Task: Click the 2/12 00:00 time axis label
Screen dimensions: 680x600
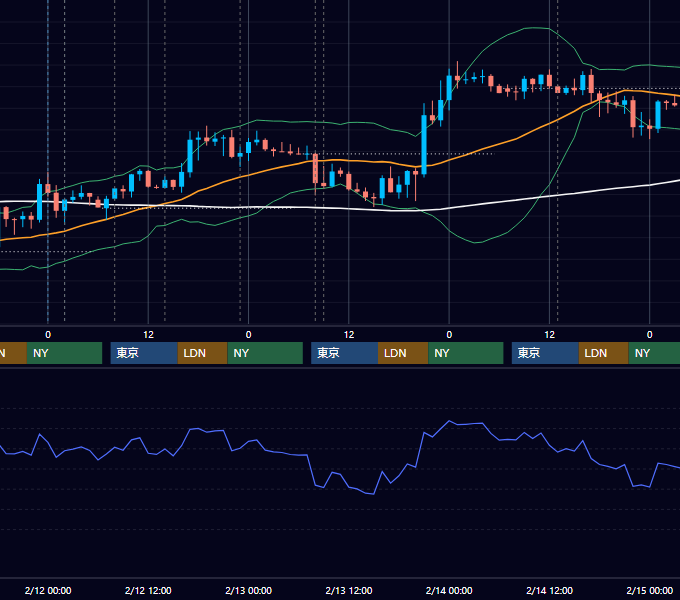Action: coord(48,590)
